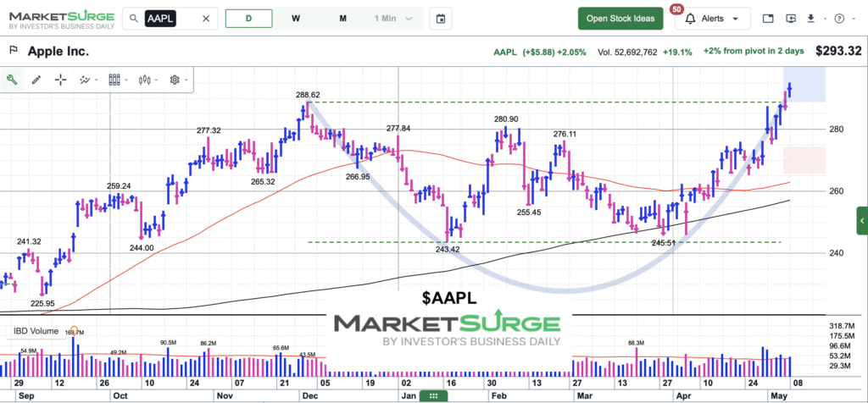868x403 pixels.
Task: Expand the 1 Min interval dropdown
Action: (409, 19)
